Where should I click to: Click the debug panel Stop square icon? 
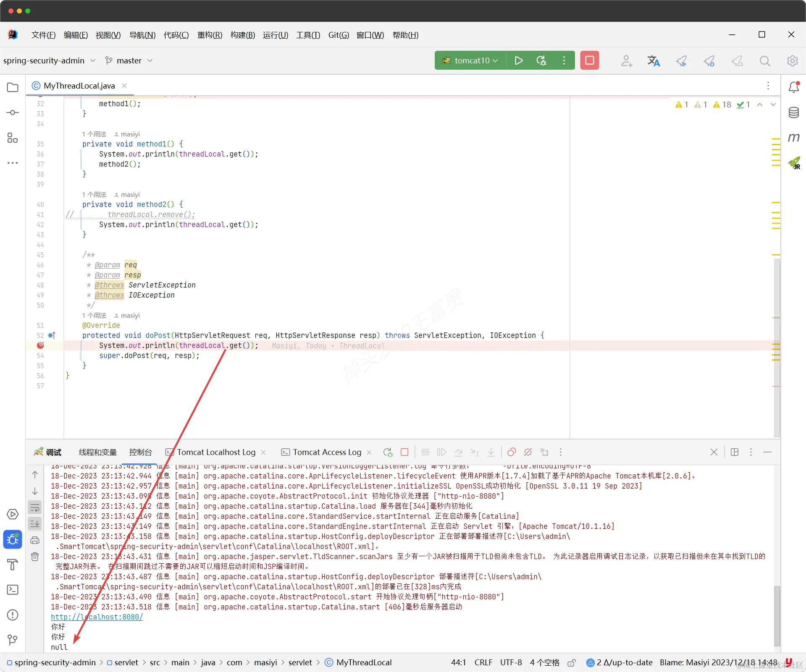(404, 452)
